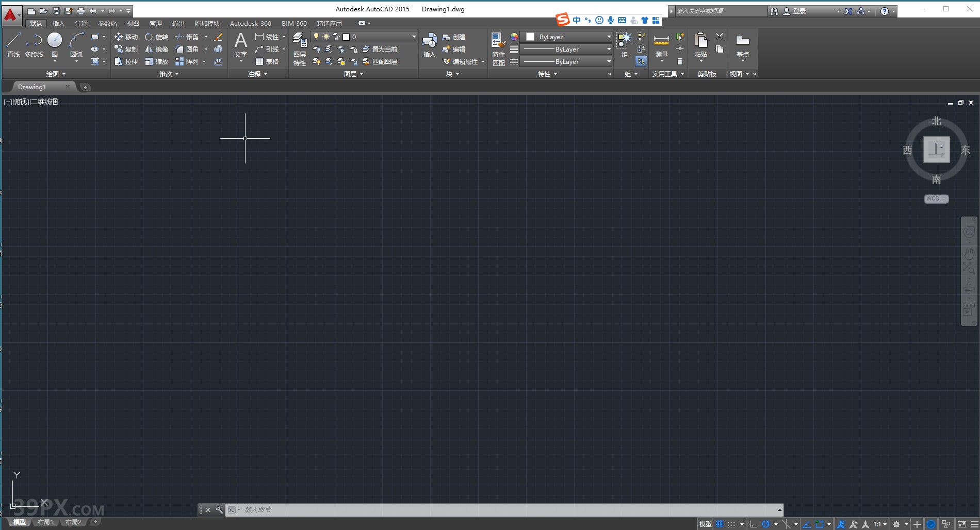
Task: Activate the 移动 (Move) command
Action: 126,37
